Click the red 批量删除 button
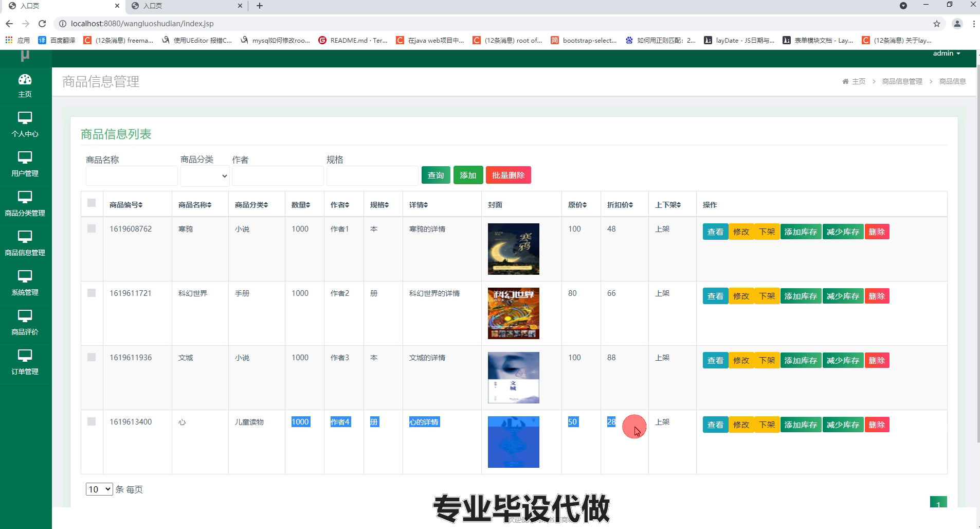This screenshot has width=980, height=529. pos(509,175)
